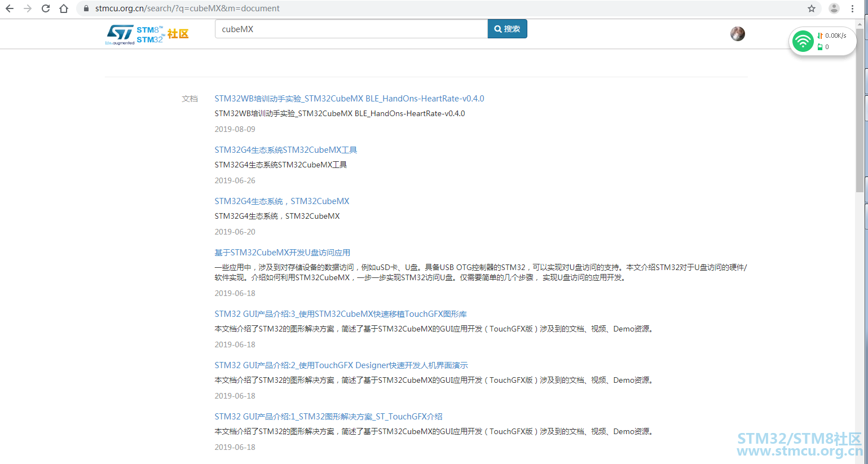868x464 pixels.
Task: Click the 文档 category label
Action: point(190,99)
